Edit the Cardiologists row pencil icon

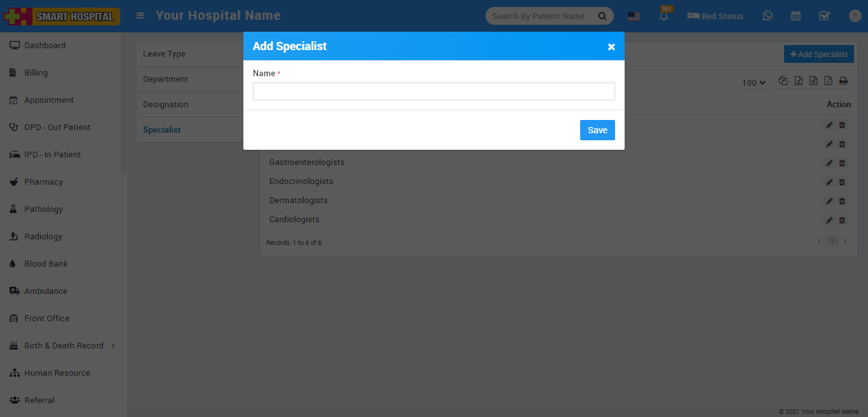click(x=829, y=220)
